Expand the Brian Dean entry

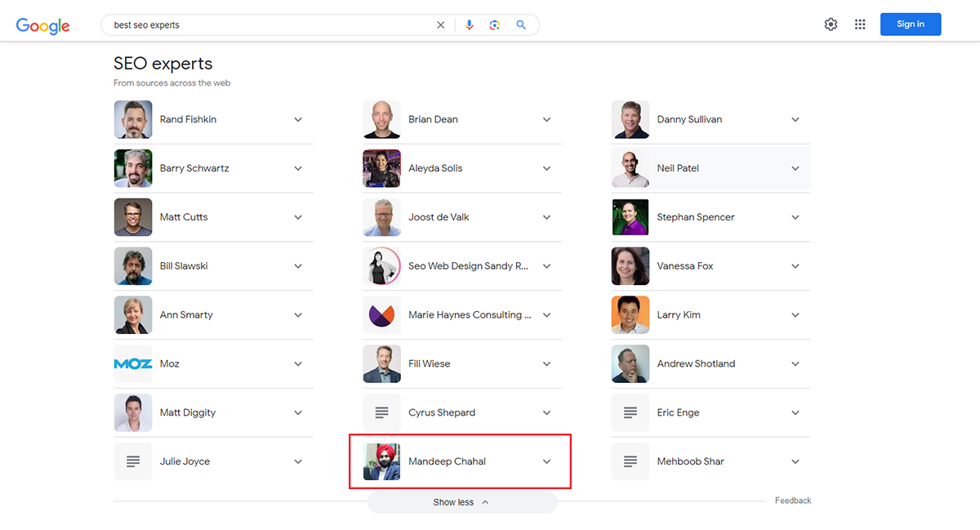(547, 119)
